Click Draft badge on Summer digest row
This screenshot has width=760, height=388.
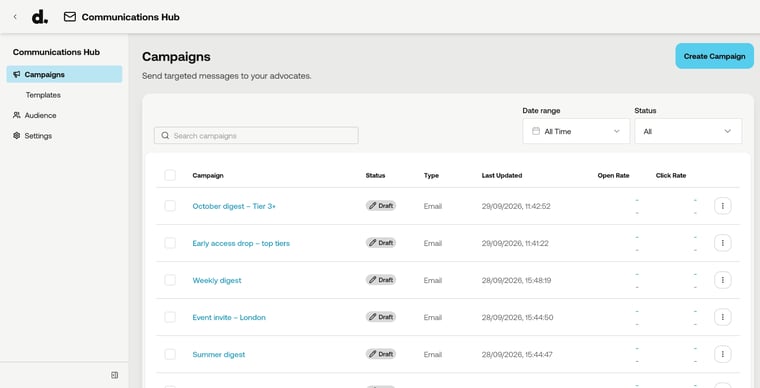[x=380, y=354]
